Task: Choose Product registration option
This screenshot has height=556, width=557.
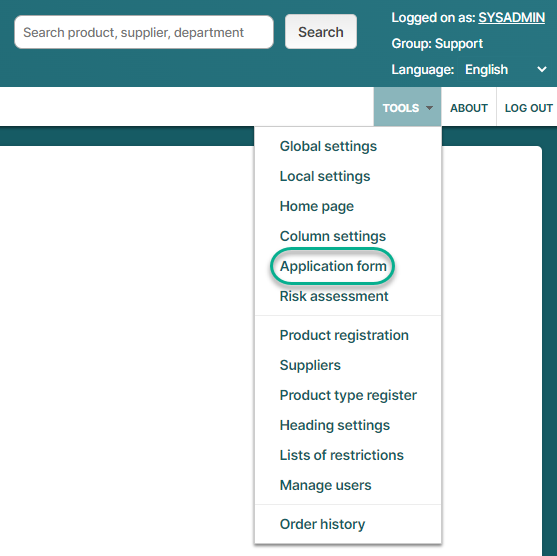Action: click(344, 335)
